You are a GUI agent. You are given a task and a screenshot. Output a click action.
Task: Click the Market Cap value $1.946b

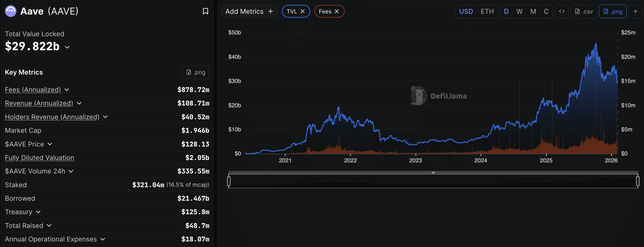coord(195,130)
